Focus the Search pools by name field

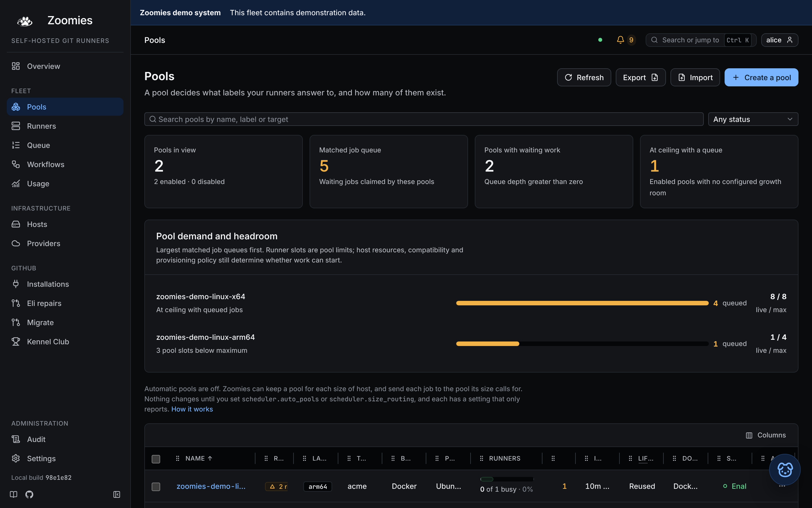424,119
